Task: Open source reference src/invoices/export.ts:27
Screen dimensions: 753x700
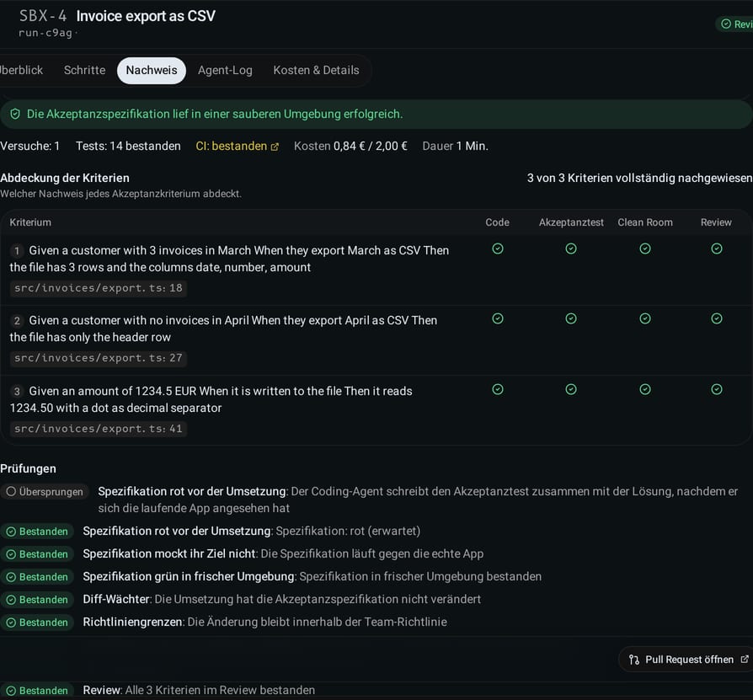Action: [x=99, y=358]
